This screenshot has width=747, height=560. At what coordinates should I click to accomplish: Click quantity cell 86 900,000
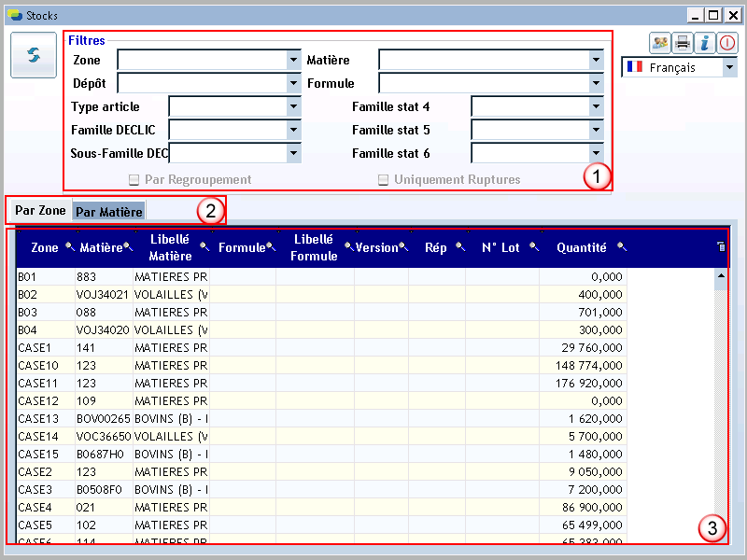(583, 508)
